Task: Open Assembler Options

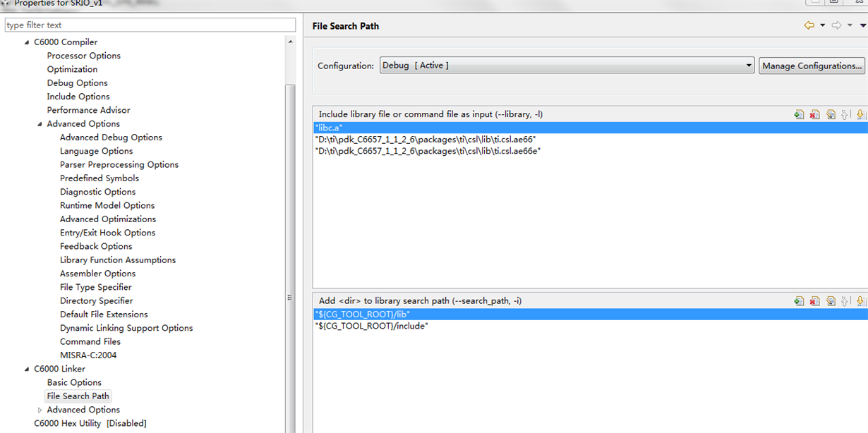Action: (97, 274)
